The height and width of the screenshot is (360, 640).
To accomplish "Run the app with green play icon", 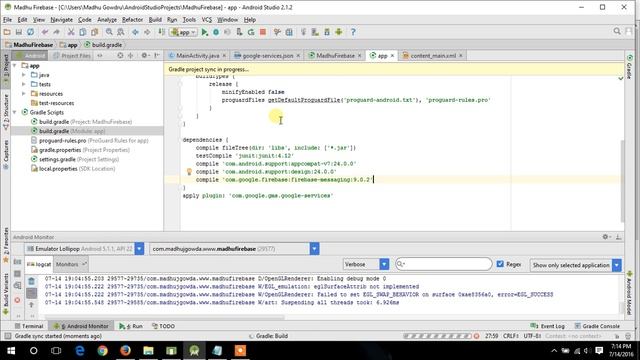I will 204,32.
